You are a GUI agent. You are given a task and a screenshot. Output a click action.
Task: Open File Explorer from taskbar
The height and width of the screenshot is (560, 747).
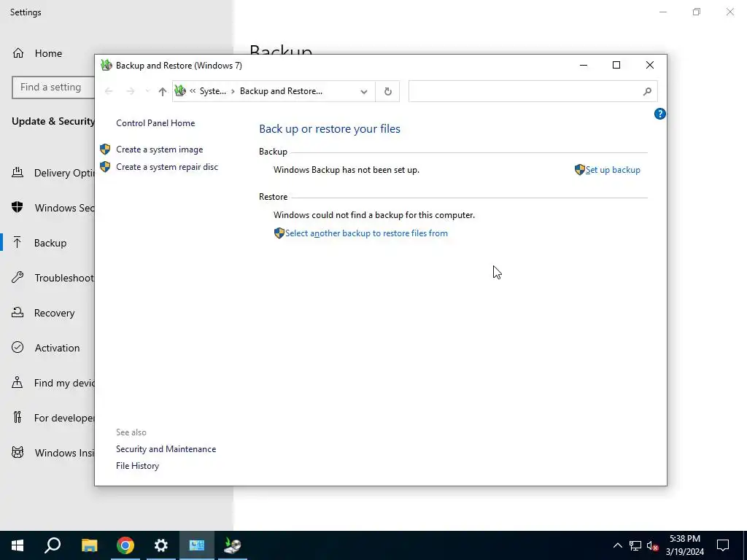[x=89, y=545]
